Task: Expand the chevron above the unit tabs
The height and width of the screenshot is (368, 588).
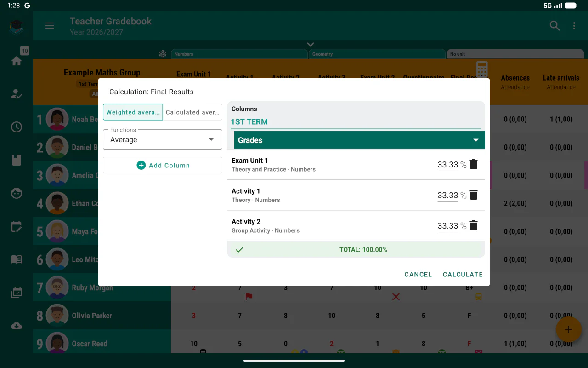Action: click(311, 45)
